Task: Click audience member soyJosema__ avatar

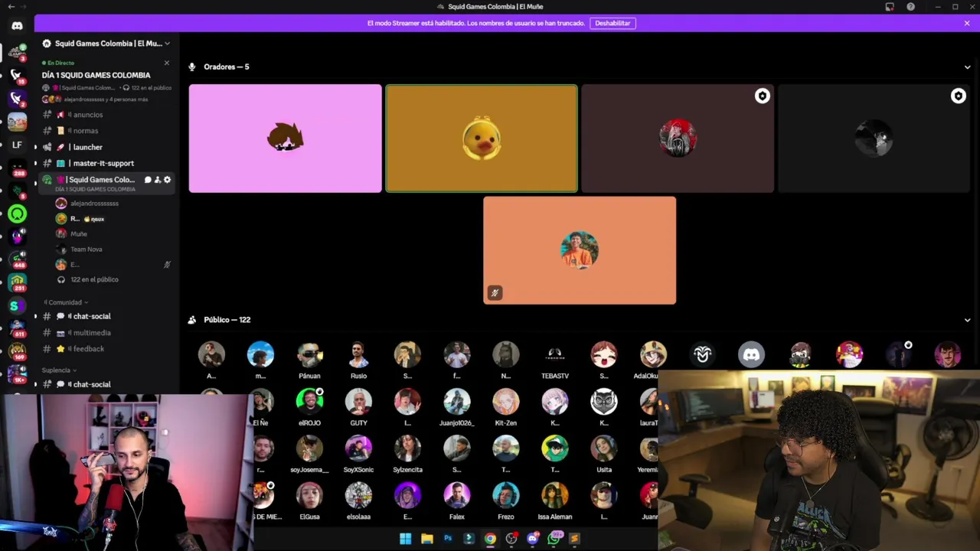Action: (309, 448)
